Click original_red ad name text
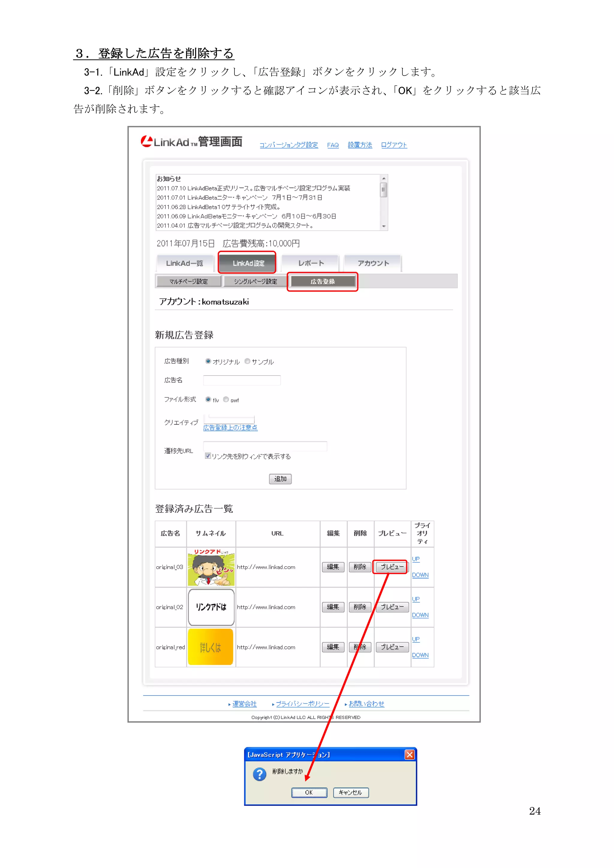The image size is (614, 868). [170, 647]
